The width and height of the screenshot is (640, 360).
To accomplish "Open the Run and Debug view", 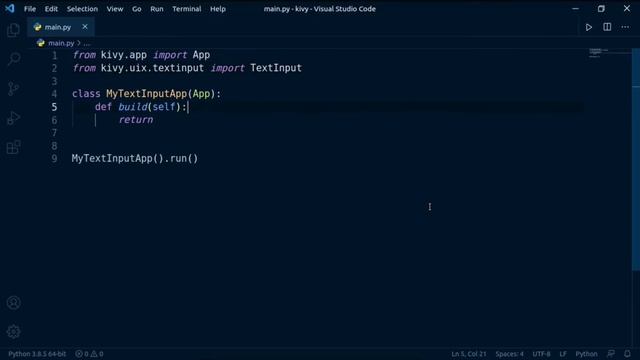I will coord(13,118).
